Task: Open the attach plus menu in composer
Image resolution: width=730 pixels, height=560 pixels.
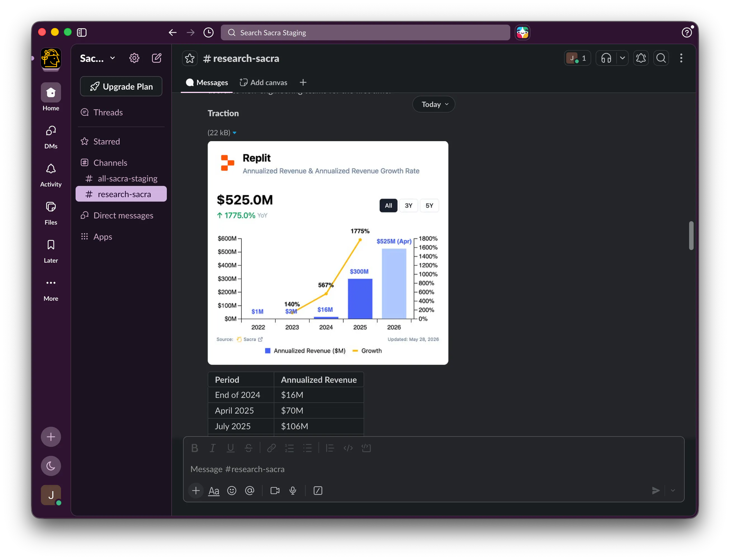Action: pyautogui.click(x=196, y=491)
